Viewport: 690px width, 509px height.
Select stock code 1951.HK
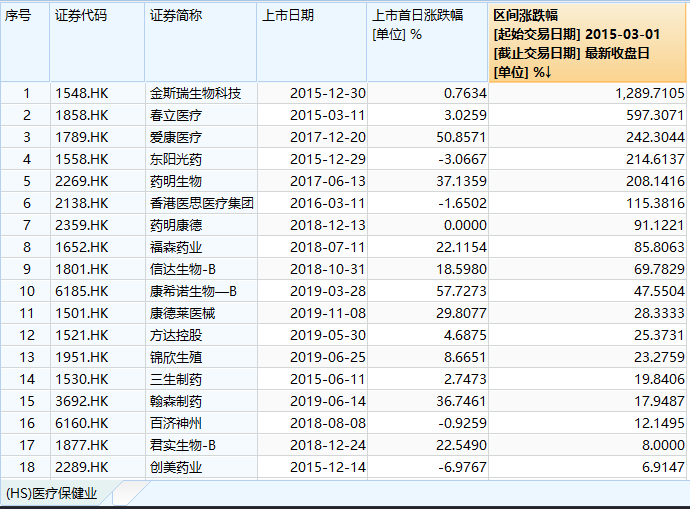[82, 357]
